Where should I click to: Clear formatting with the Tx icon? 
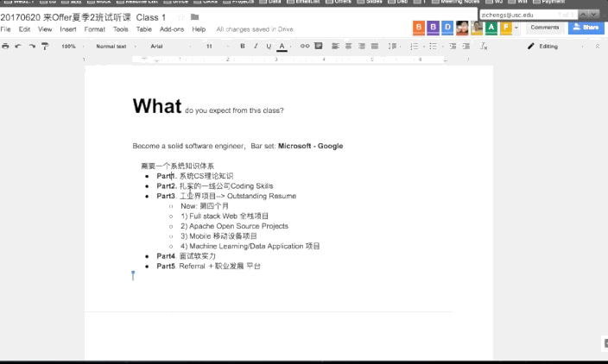coord(484,46)
